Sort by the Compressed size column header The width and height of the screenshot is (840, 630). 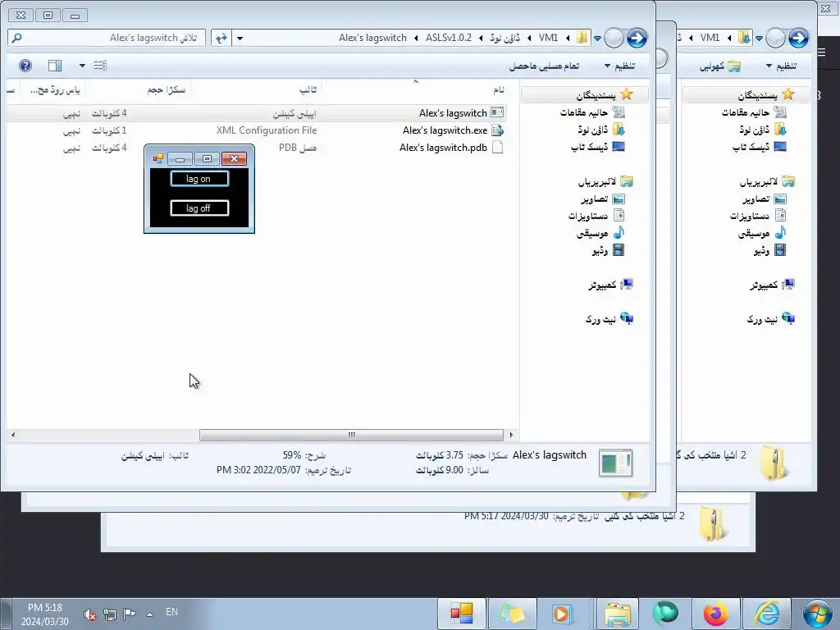coord(139,89)
